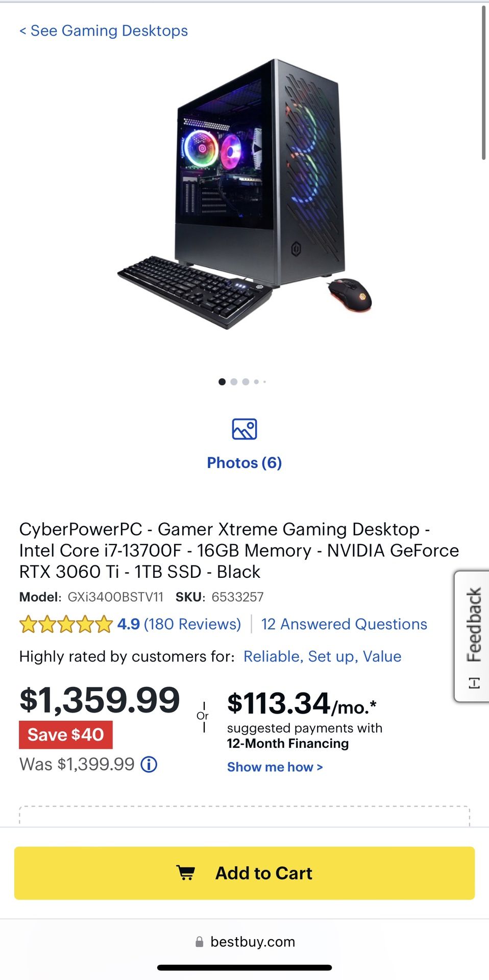Select the second carousel dot indicator

coord(234,382)
